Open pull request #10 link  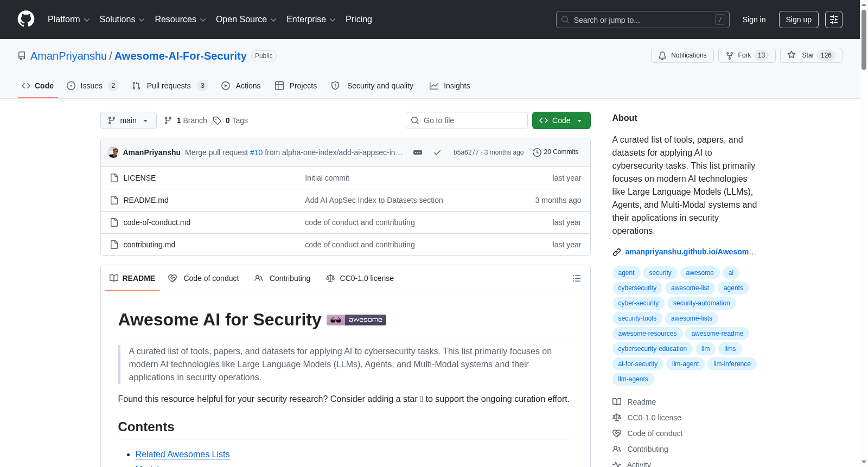pyautogui.click(x=256, y=152)
